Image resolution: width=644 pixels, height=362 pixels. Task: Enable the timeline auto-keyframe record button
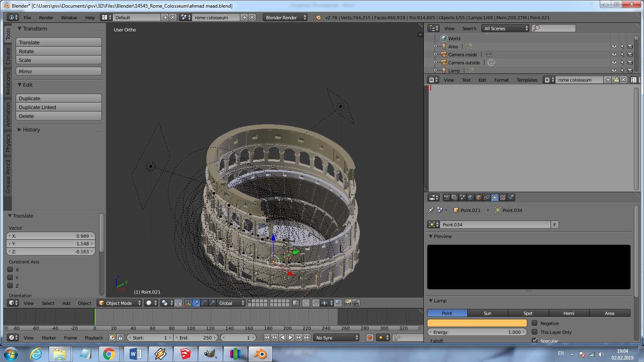click(x=369, y=337)
